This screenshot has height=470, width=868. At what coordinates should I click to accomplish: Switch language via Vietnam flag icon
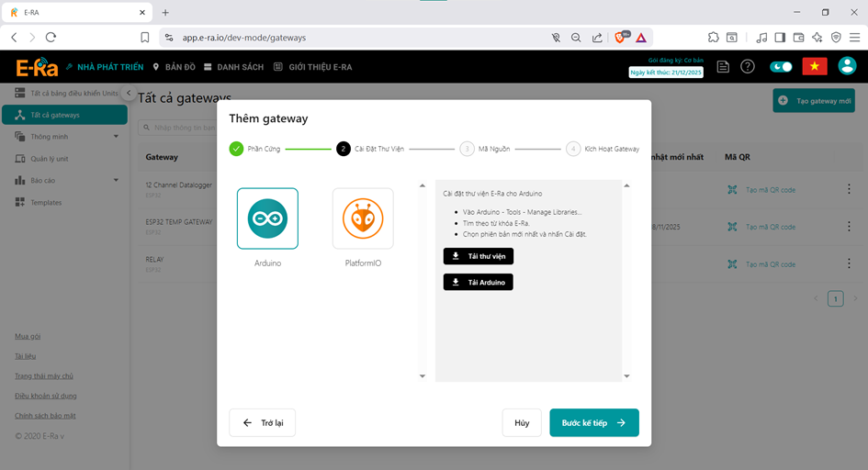[x=814, y=66]
